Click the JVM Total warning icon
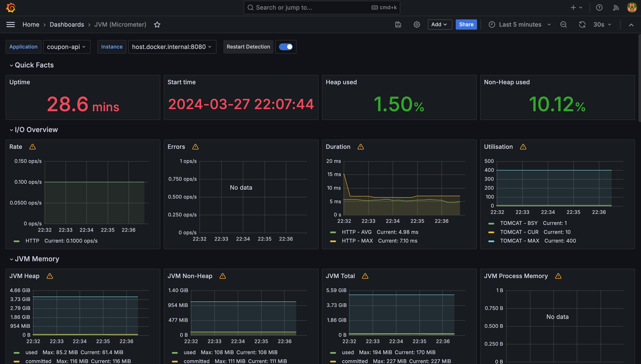641x364 pixels. 365,276
